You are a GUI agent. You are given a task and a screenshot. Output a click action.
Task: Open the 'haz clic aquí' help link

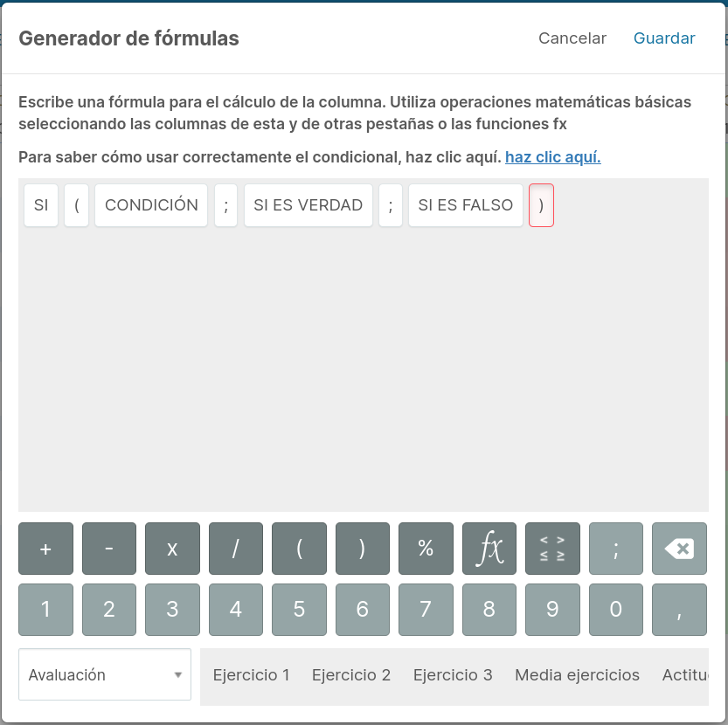click(553, 157)
